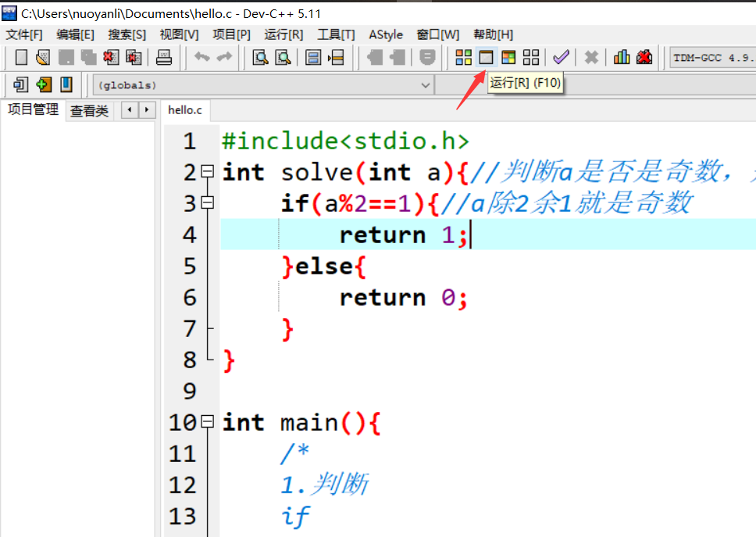The width and height of the screenshot is (756, 537).
Task: Collapse the if block fold on line 3
Action: pos(207,202)
